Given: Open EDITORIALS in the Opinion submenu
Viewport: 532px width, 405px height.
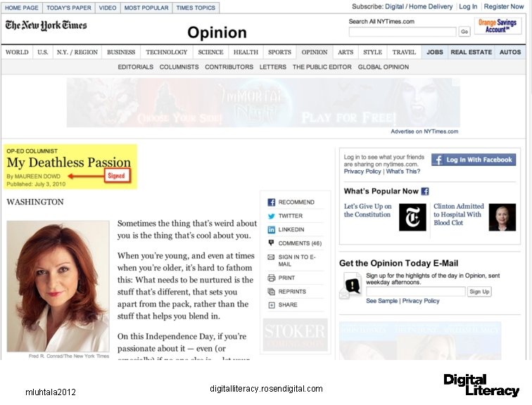Looking at the screenshot, I should tap(136, 67).
